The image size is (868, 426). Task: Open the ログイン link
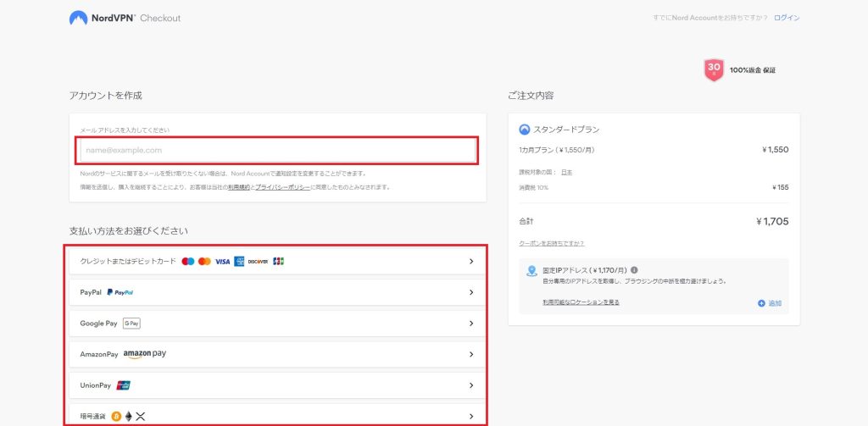click(x=787, y=18)
